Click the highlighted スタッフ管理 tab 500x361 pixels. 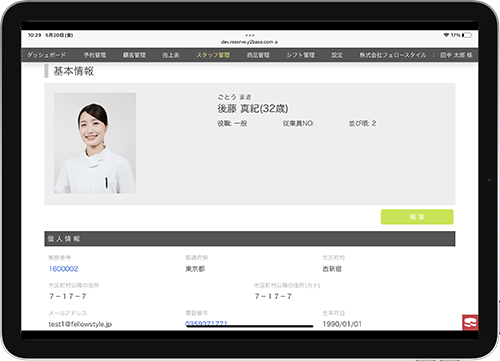[213, 55]
